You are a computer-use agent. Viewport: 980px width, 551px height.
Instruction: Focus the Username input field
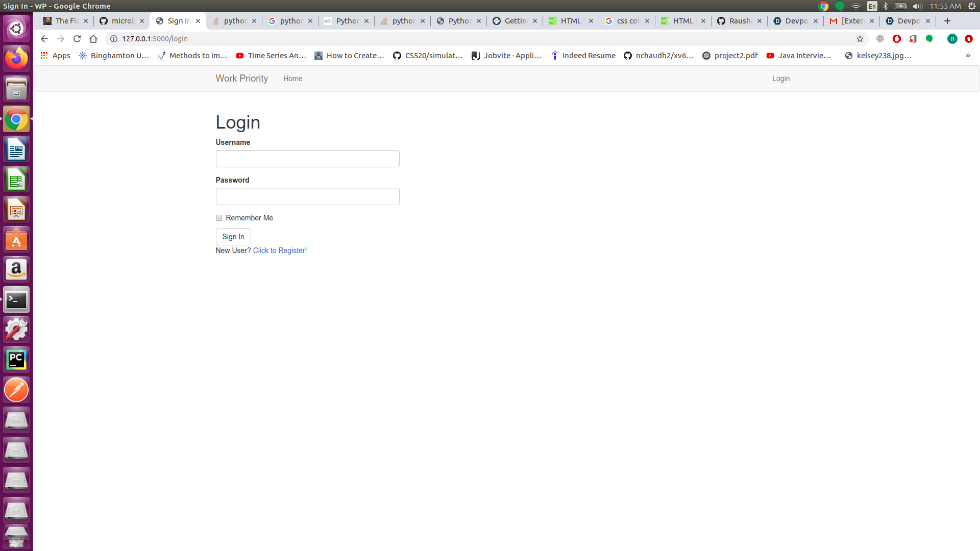(x=307, y=159)
